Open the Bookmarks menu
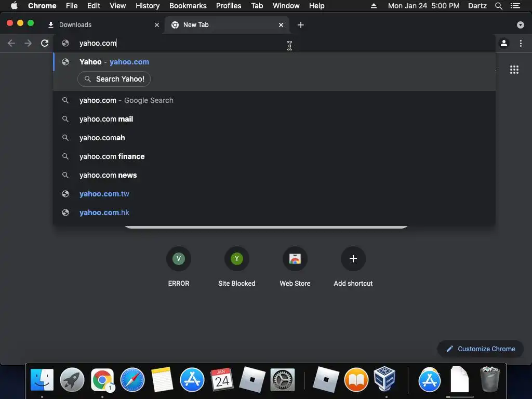532x399 pixels. 188,6
